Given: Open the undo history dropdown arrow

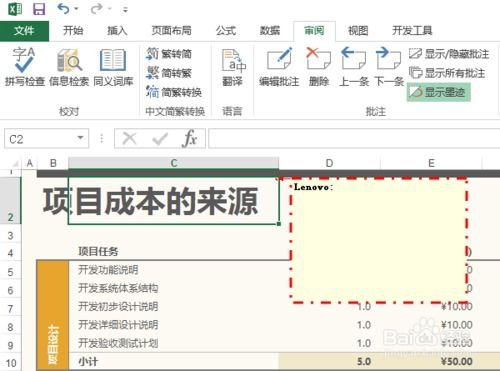Looking at the screenshot, I should [76, 9].
